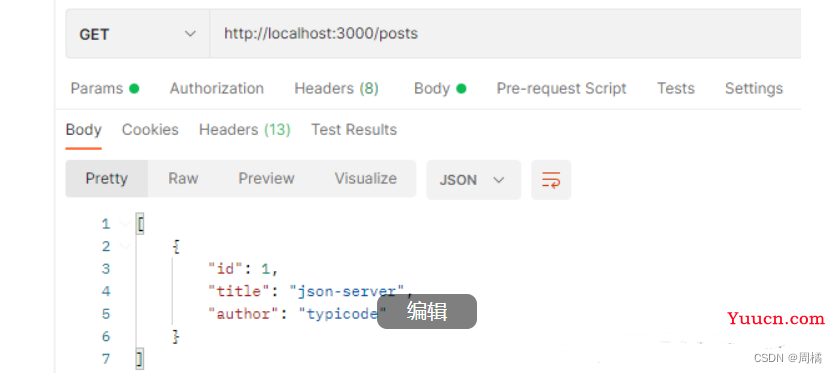The width and height of the screenshot is (837, 373).
Task: Show the Test Results tab
Action: point(354,130)
